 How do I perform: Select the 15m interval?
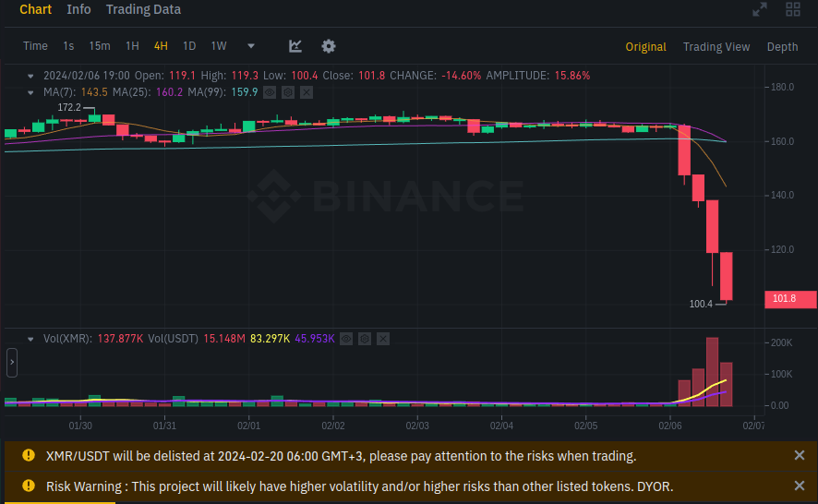100,46
